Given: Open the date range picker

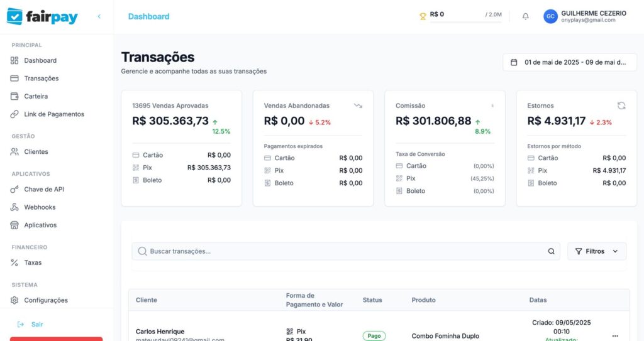Looking at the screenshot, I should [570, 62].
